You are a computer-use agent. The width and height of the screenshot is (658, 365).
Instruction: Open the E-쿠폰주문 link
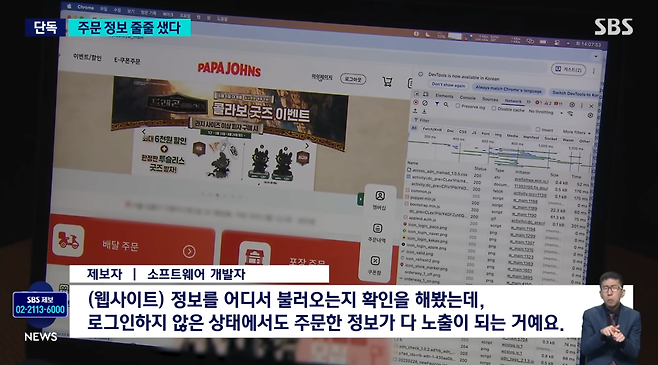click(x=127, y=60)
